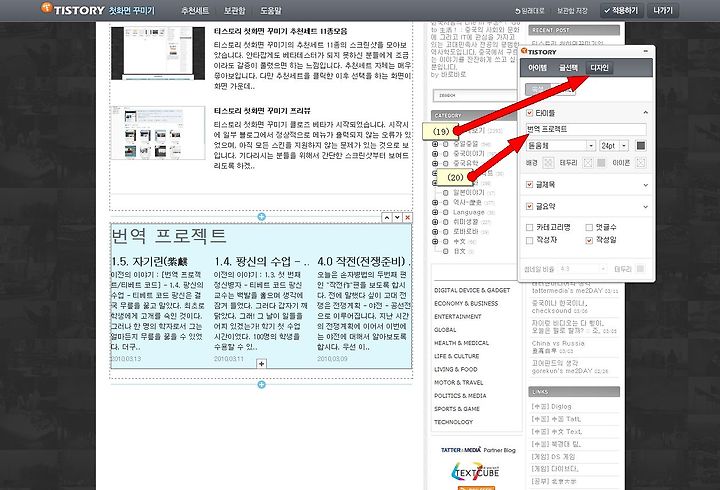
Task: Enable the 댓글수 checkbox
Action: coord(589,227)
